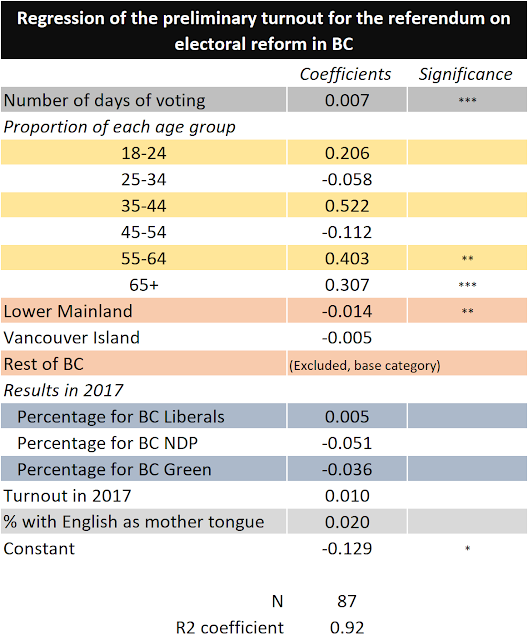Viewport: 528px width, 640px height.
Task: Click the R2 coefficient value 0.92
Action: [347, 627]
